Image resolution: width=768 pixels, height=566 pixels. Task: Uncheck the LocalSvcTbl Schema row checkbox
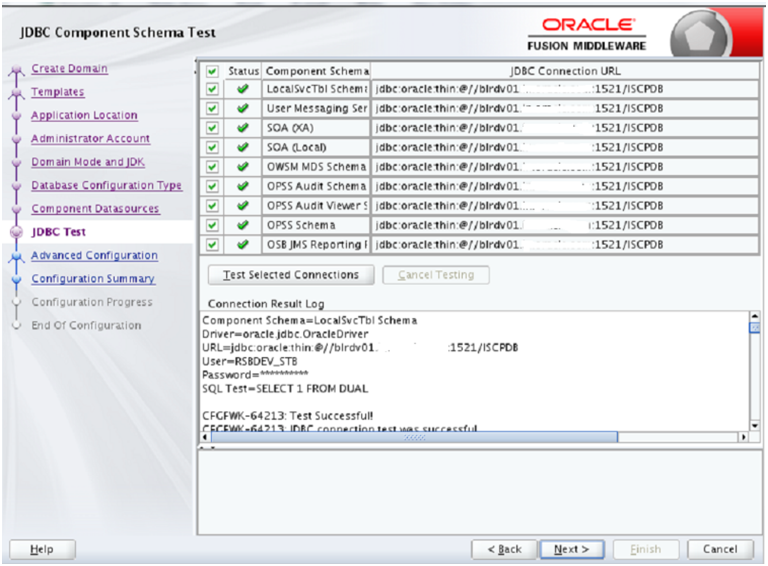pyautogui.click(x=212, y=89)
